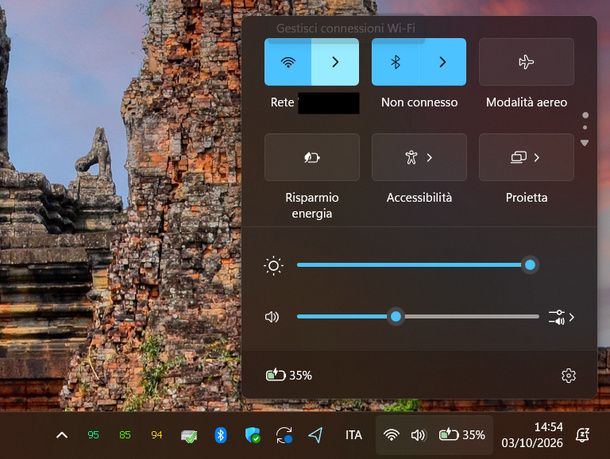Image resolution: width=610 pixels, height=459 pixels.
Task: Click the location arrow tray icon
Action: (316, 435)
